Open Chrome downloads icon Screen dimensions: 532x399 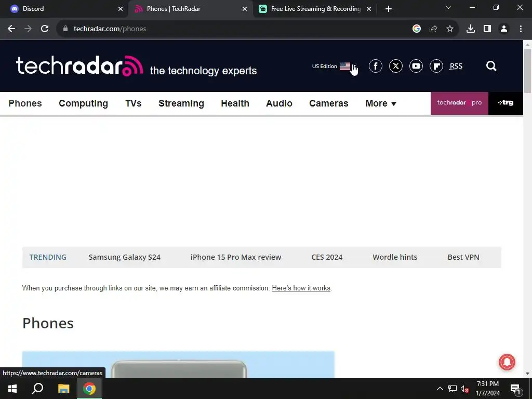(470, 29)
